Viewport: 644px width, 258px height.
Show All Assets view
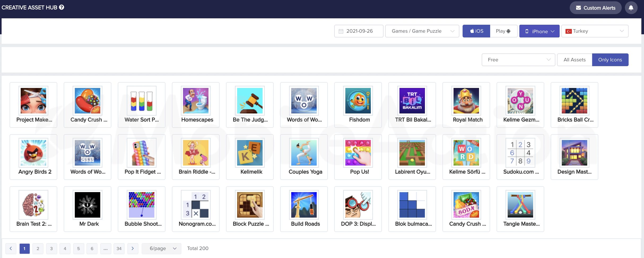click(x=575, y=60)
